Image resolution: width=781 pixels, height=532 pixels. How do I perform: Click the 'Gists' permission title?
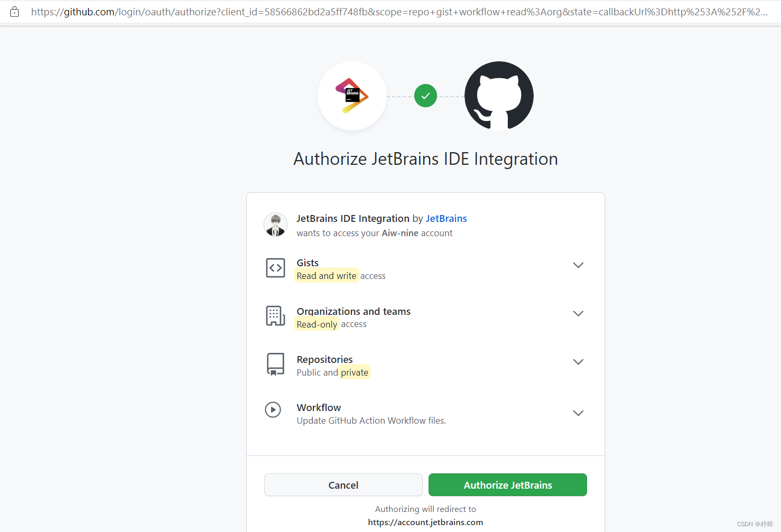(308, 263)
